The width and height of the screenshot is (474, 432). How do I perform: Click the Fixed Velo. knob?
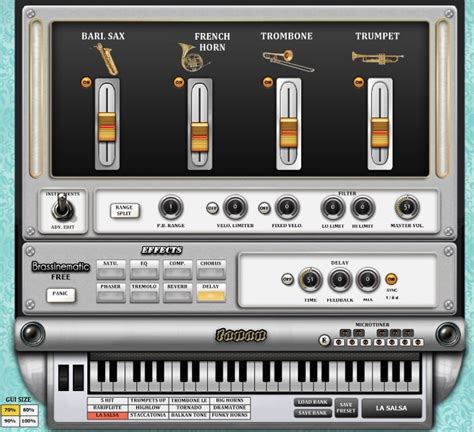(287, 207)
